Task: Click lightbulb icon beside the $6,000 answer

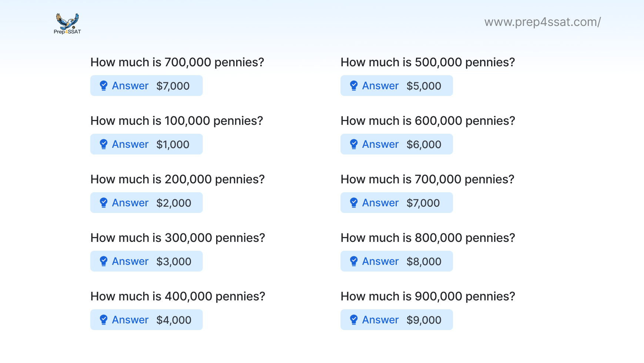Action: (354, 144)
